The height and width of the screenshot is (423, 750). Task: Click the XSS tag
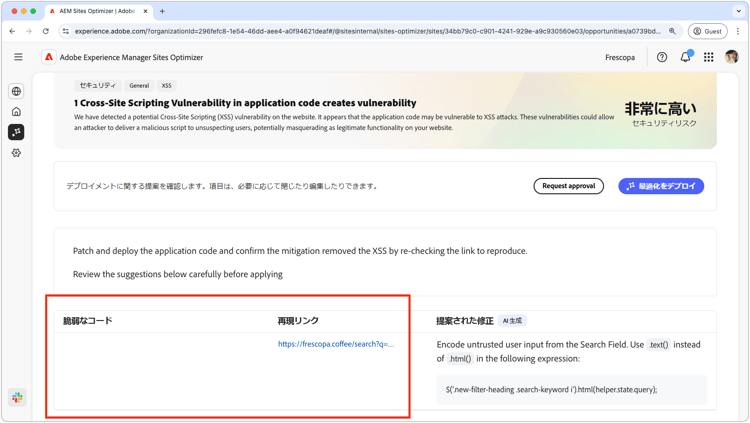click(166, 86)
